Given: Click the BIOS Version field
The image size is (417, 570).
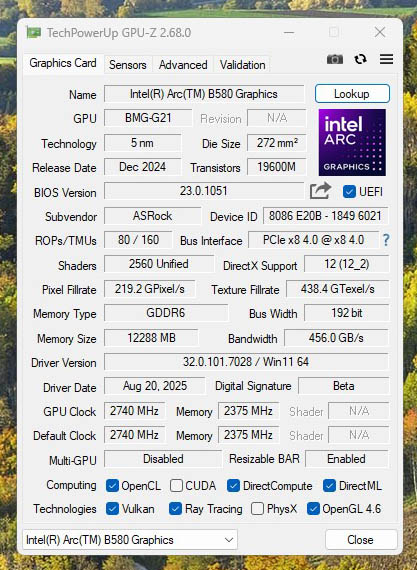Looking at the screenshot, I should 204,191.
